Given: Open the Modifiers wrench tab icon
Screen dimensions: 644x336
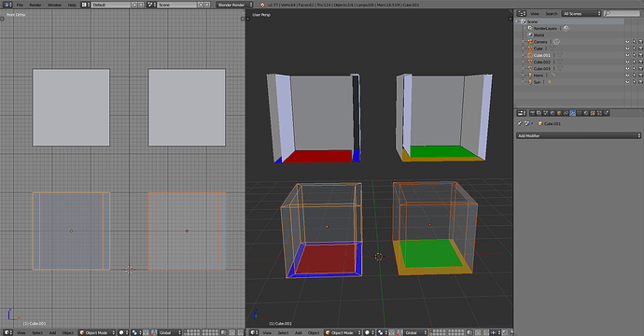Looking at the screenshot, I should point(572,113).
